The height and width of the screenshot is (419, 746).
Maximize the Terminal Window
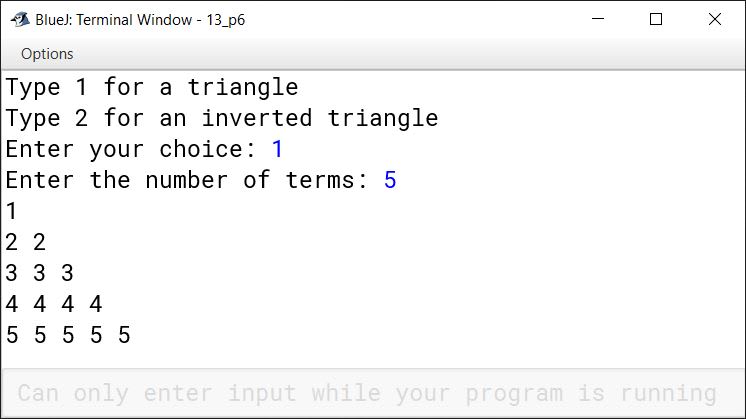click(656, 19)
